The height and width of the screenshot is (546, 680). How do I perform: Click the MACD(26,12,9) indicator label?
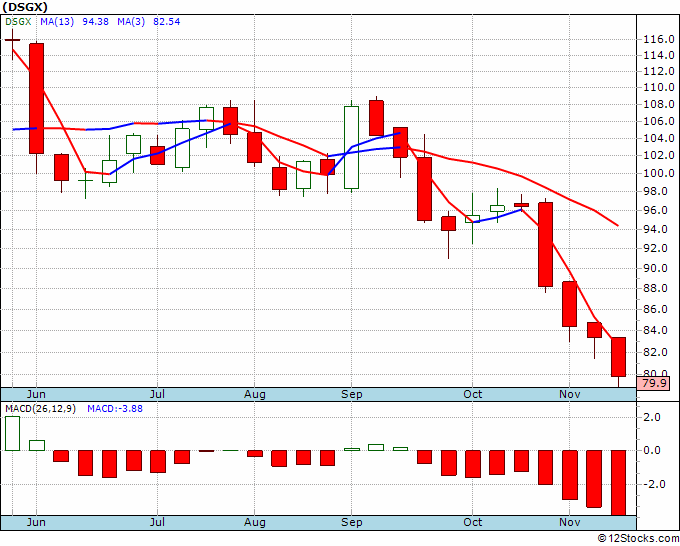tap(40, 409)
